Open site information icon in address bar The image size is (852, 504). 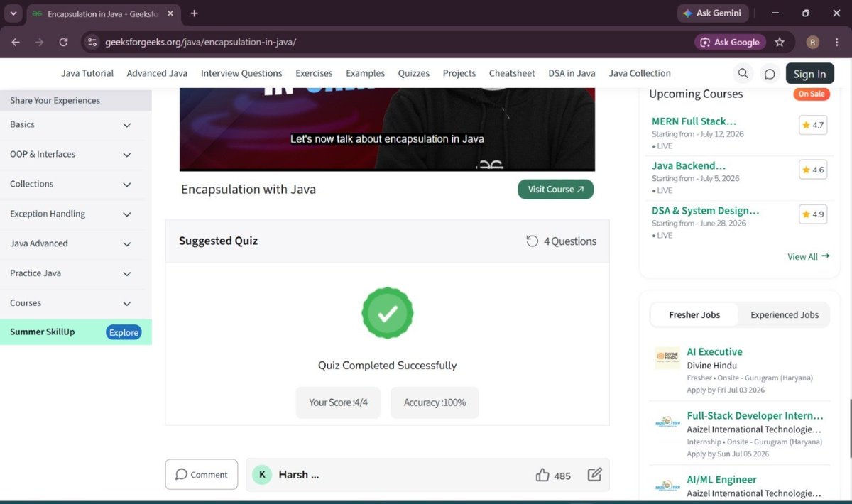91,42
